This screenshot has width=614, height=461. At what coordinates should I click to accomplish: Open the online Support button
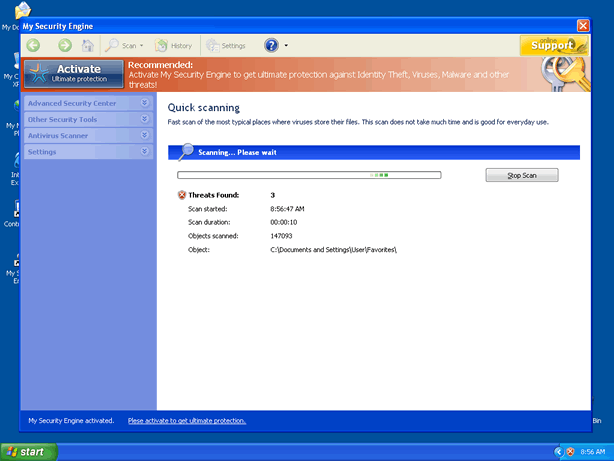click(x=547, y=45)
